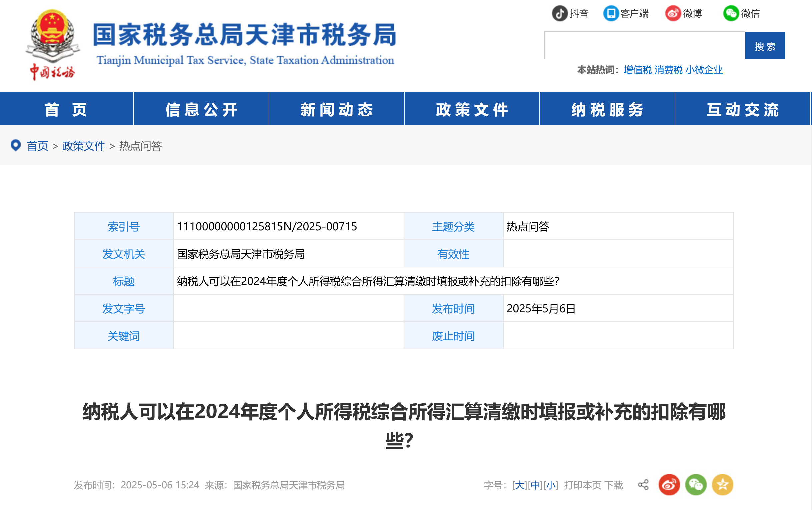Click 首页 in the breadcrumb
The width and height of the screenshot is (812, 510).
[x=37, y=146]
